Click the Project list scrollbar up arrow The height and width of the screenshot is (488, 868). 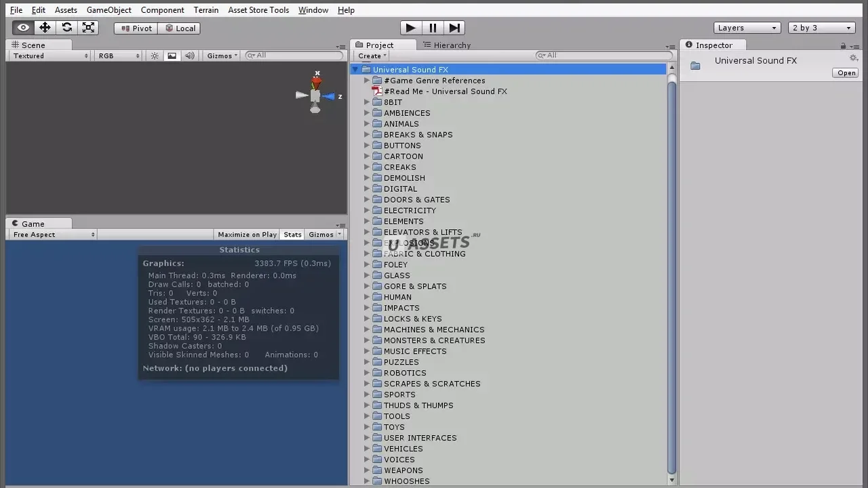pos(672,68)
